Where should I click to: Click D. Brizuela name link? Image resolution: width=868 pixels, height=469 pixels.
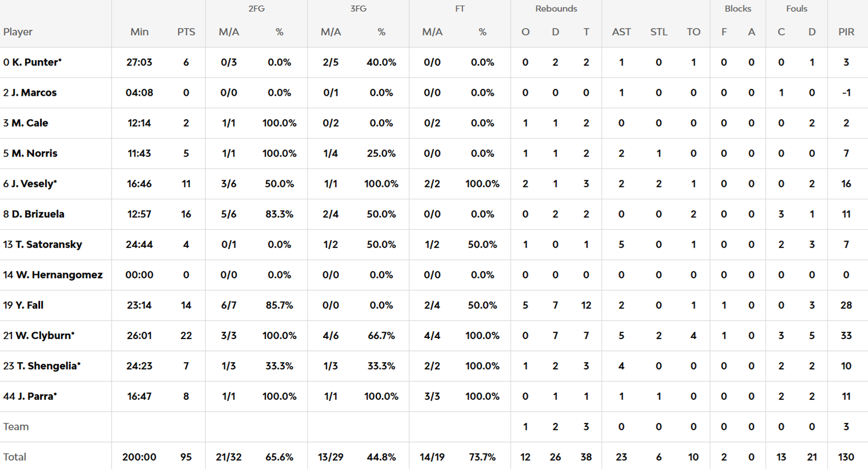tap(38, 214)
